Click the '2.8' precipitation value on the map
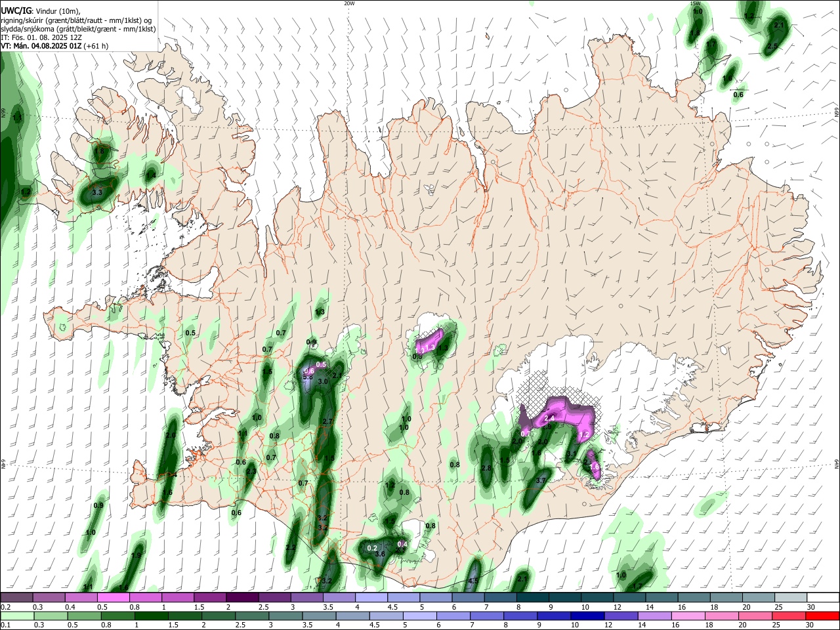840x630 pixels. pyautogui.click(x=486, y=468)
